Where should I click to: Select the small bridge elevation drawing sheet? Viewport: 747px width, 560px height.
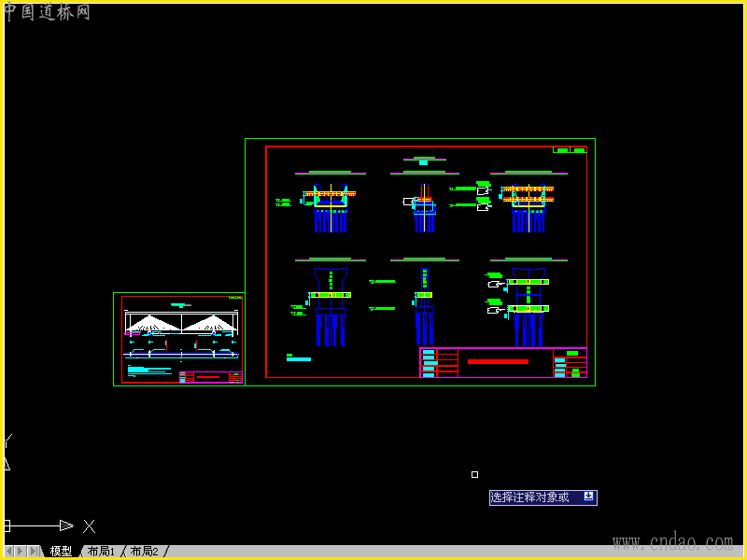click(179, 339)
